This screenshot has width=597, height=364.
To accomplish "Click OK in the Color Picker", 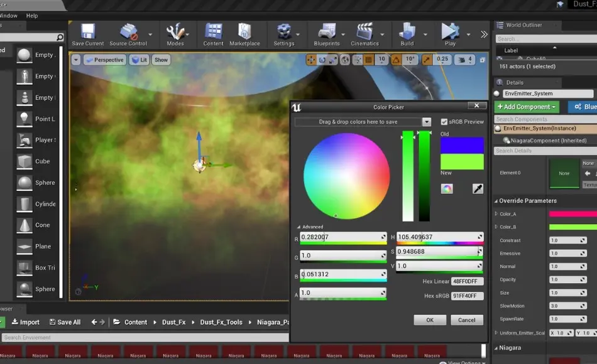I will point(430,320).
